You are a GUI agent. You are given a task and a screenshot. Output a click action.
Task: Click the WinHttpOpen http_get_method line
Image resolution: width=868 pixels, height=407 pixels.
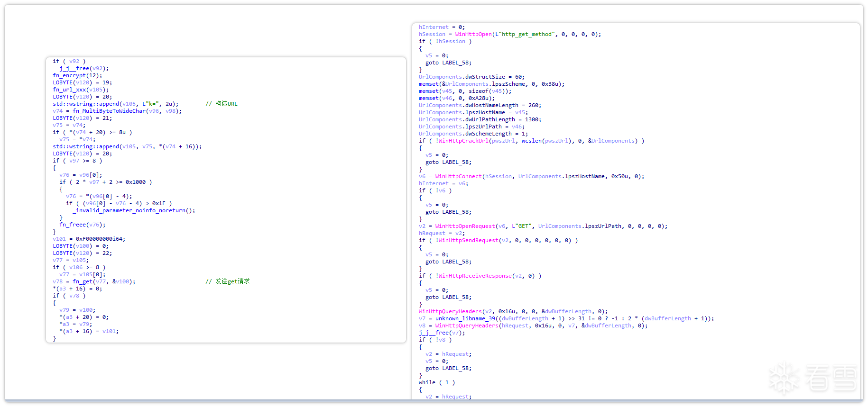[x=510, y=34]
